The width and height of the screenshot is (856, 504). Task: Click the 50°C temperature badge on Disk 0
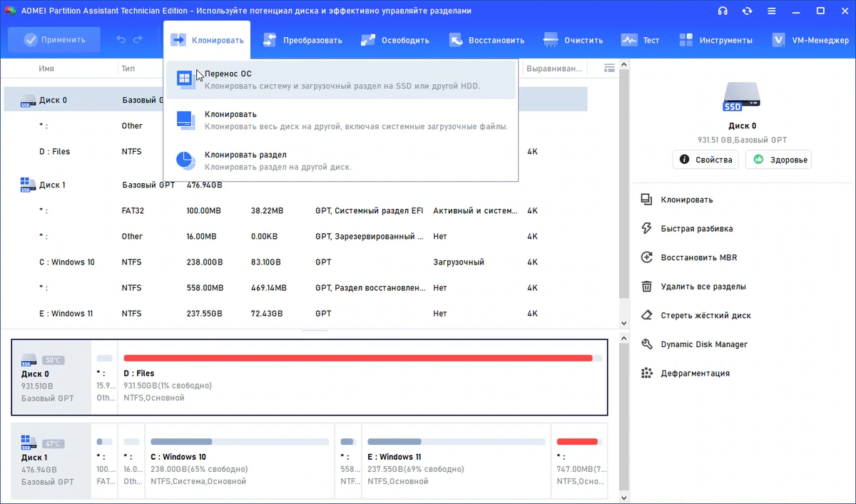tap(53, 360)
